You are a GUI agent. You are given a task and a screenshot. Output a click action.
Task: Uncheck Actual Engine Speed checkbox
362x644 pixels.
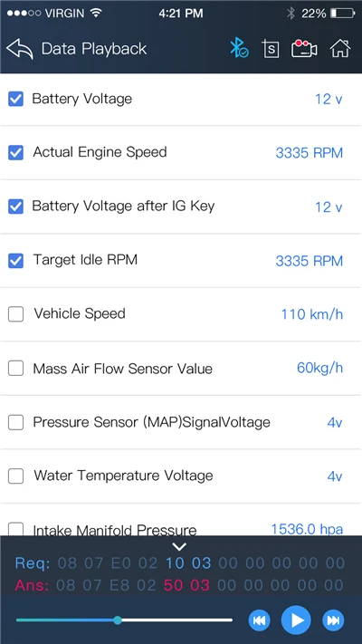[16, 153]
